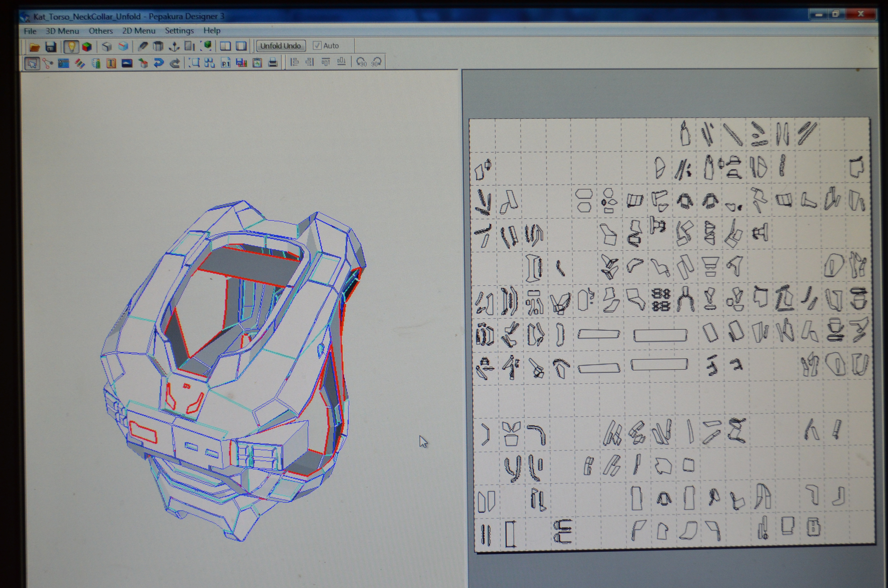The height and width of the screenshot is (588, 888).
Task: Open the 2D Menu
Action: coord(139,31)
